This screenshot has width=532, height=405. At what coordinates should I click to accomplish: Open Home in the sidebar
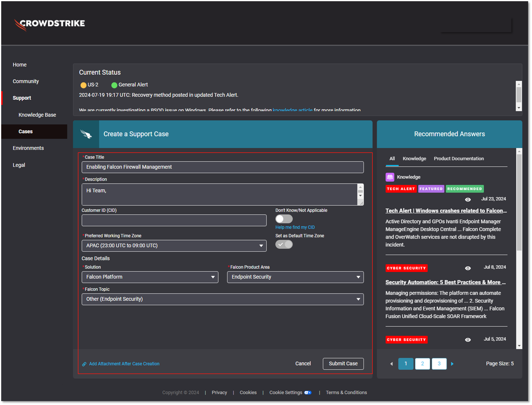pos(20,65)
